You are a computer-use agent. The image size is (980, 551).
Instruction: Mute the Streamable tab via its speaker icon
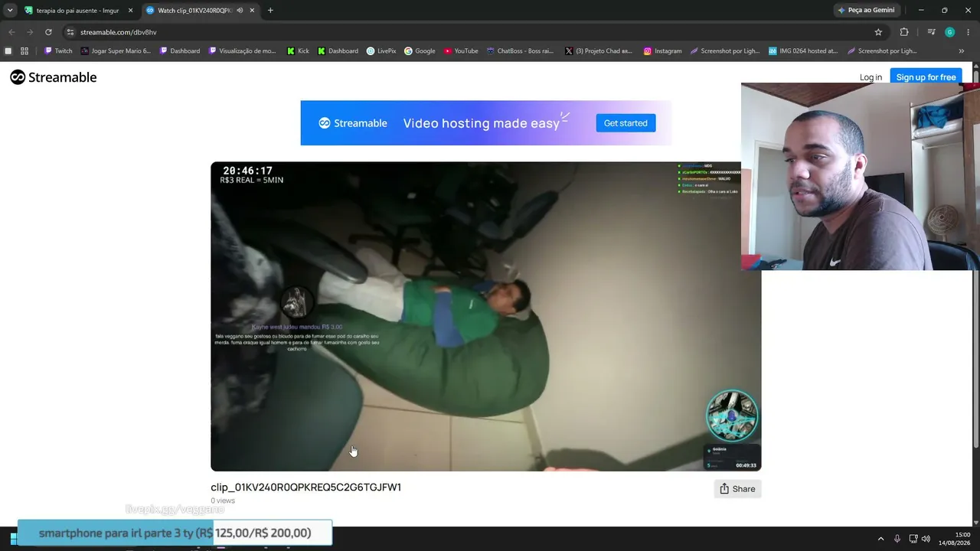tap(240, 11)
